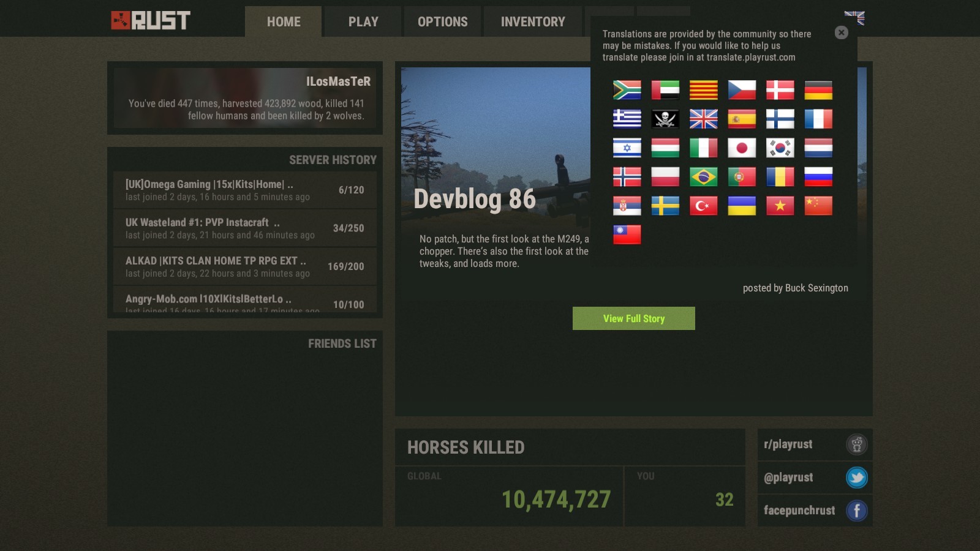Screen dimensions: 980x551
Task: Join [UK]Omega Gaming server from history
Action: [245, 190]
